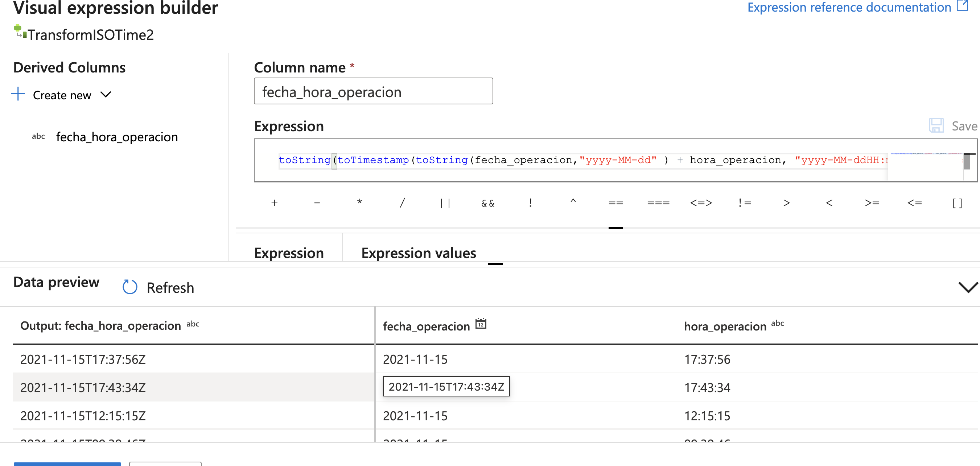
Task: Insert the not-equals != operator
Action: 744,203
